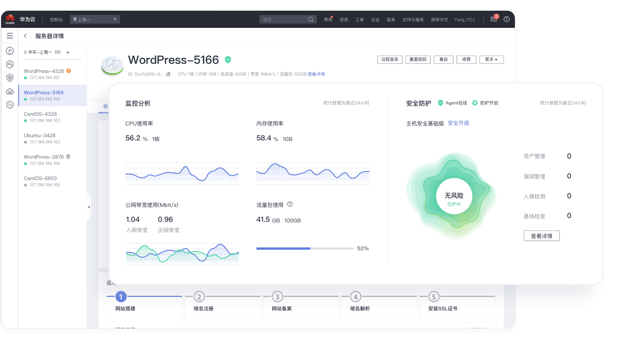This screenshot has width=644, height=343.
Task: Select server Ubuntu-3428 in the list
Action: click(x=53, y=138)
